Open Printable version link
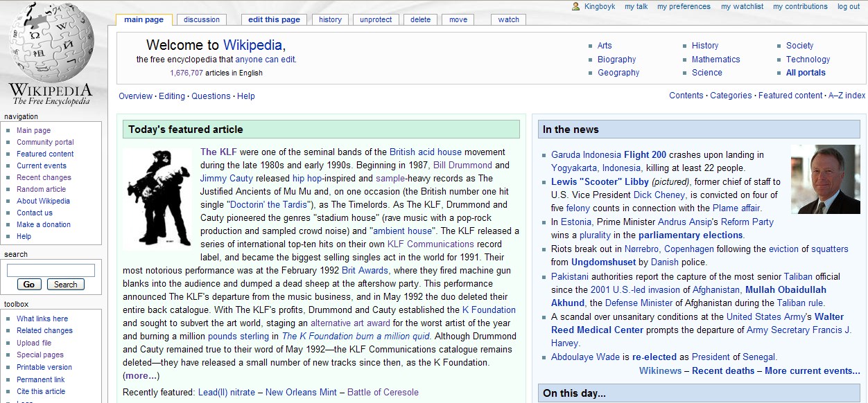868x403 pixels. click(x=44, y=367)
